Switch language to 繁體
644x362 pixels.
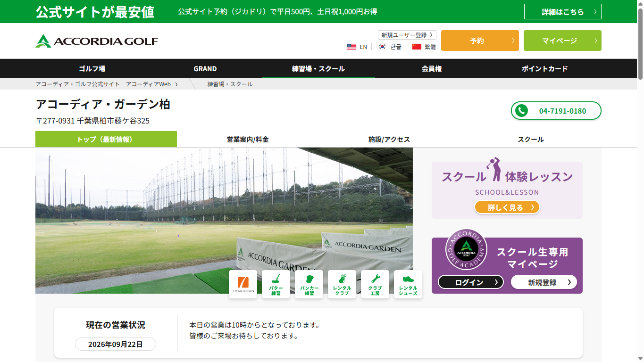pos(430,47)
